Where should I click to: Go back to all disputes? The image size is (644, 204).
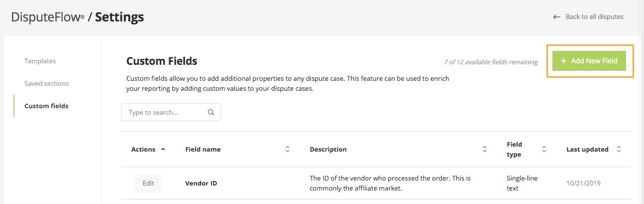pos(594,17)
